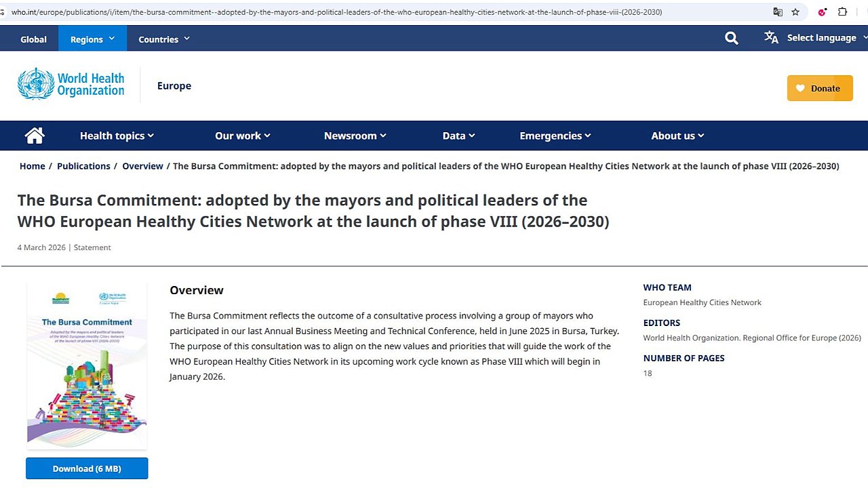Viewport: 868px width, 488px height.
Task: Expand the Emergencies menu
Action: point(555,136)
